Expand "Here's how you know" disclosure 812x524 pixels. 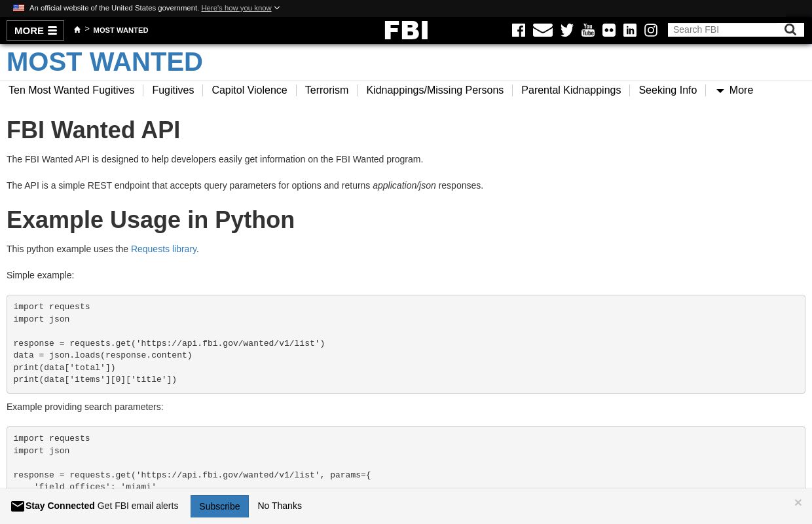click(240, 8)
